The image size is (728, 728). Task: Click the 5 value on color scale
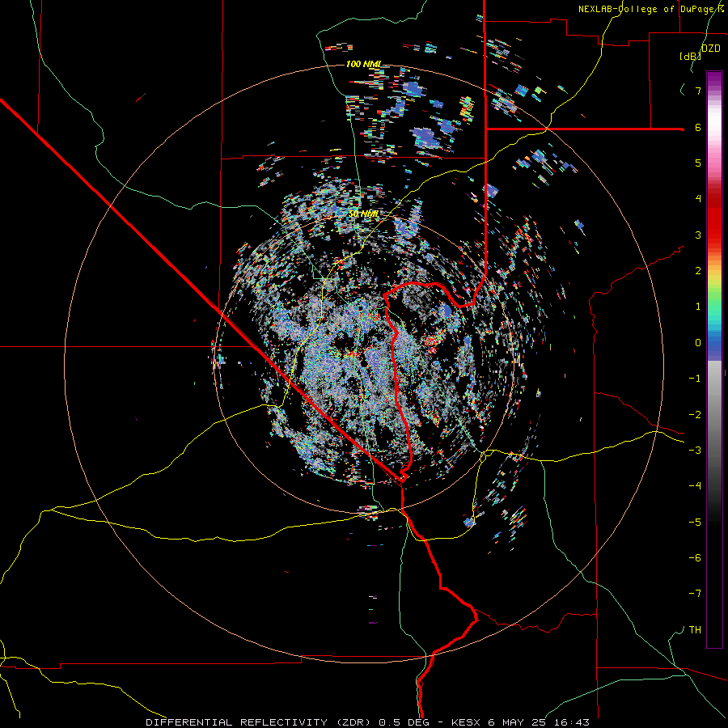pyautogui.click(x=698, y=163)
